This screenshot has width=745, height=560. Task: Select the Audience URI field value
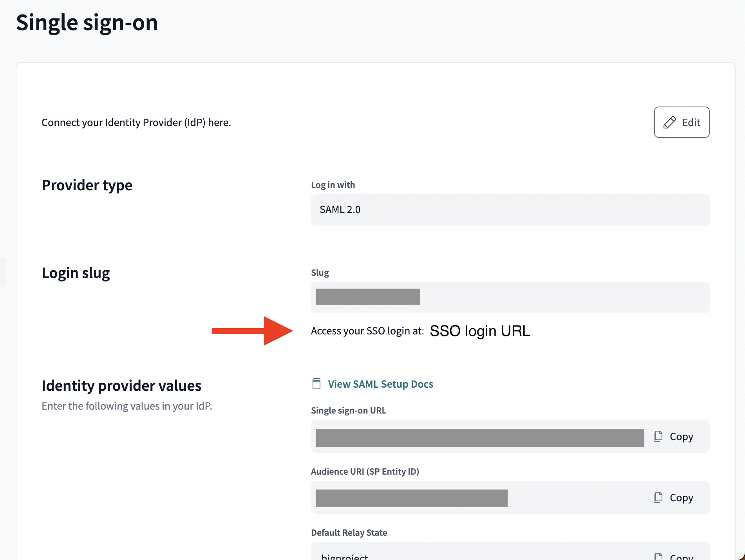pos(411,497)
